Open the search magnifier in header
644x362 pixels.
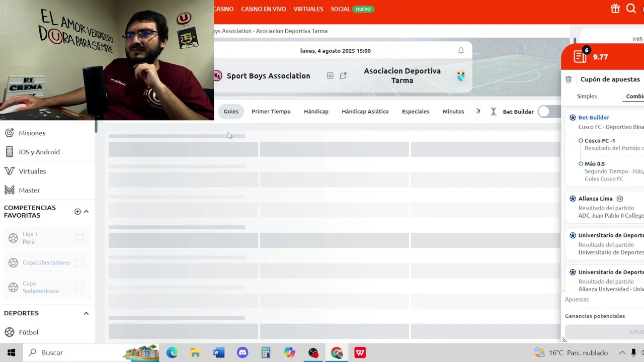click(x=631, y=9)
